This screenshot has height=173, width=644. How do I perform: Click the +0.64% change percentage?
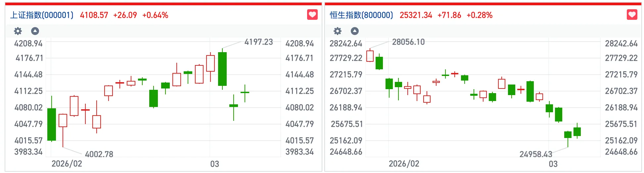155,15
